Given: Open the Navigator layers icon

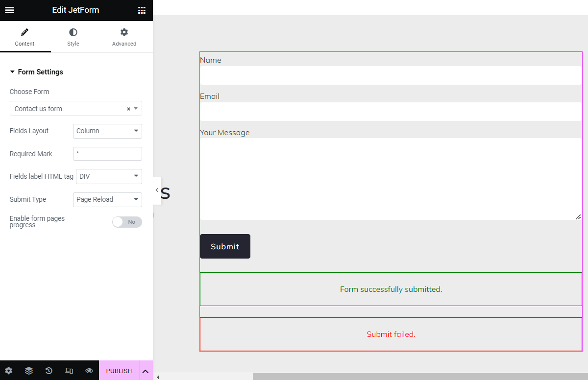Looking at the screenshot, I should click(28, 371).
